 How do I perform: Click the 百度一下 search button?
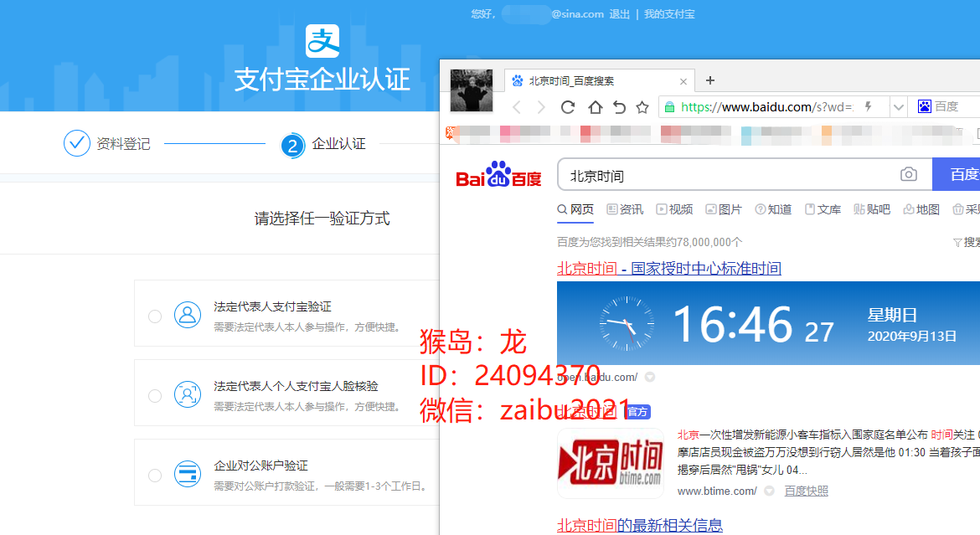click(x=957, y=174)
